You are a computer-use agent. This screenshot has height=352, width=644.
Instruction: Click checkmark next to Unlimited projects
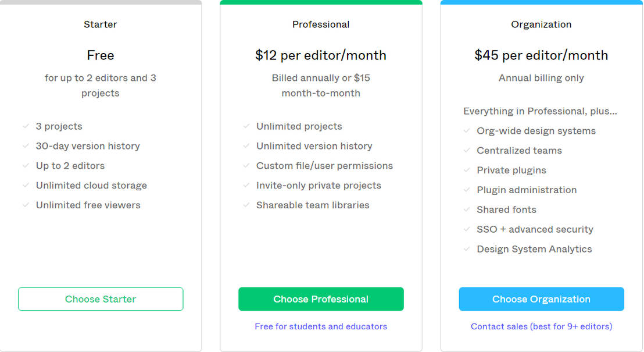pos(246,126)
